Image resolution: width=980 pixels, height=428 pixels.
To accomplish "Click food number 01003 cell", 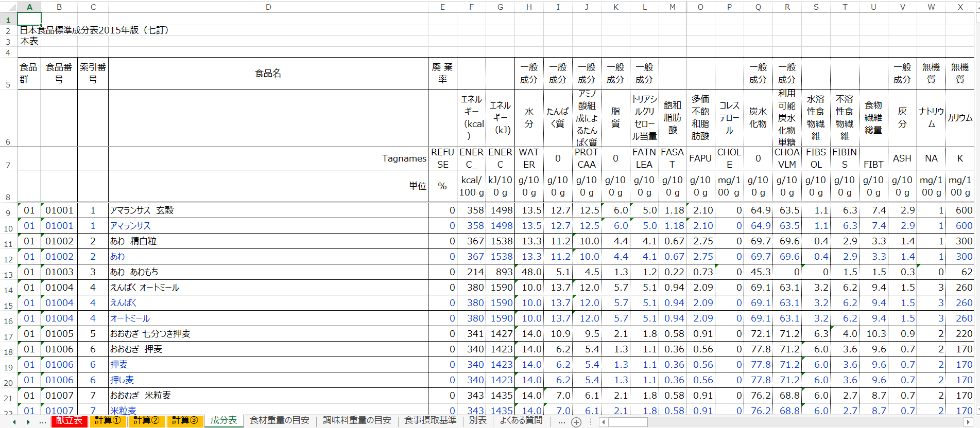I will pos(59,272).
